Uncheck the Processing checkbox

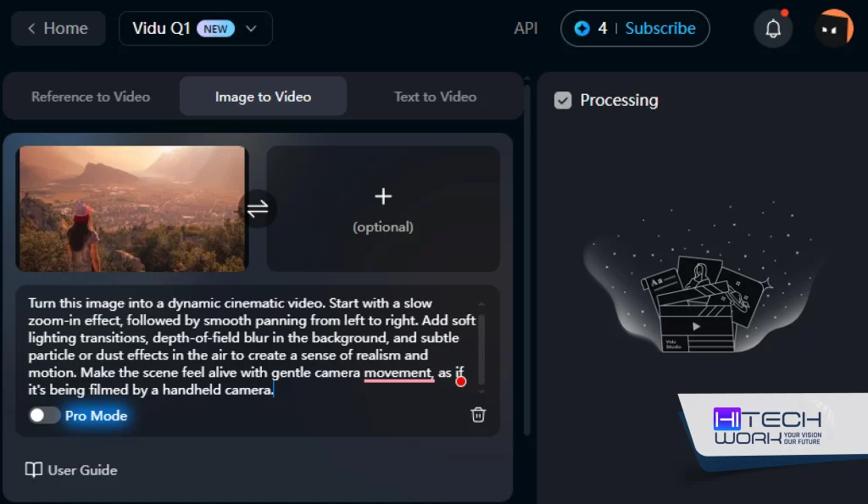coord(563,100)
